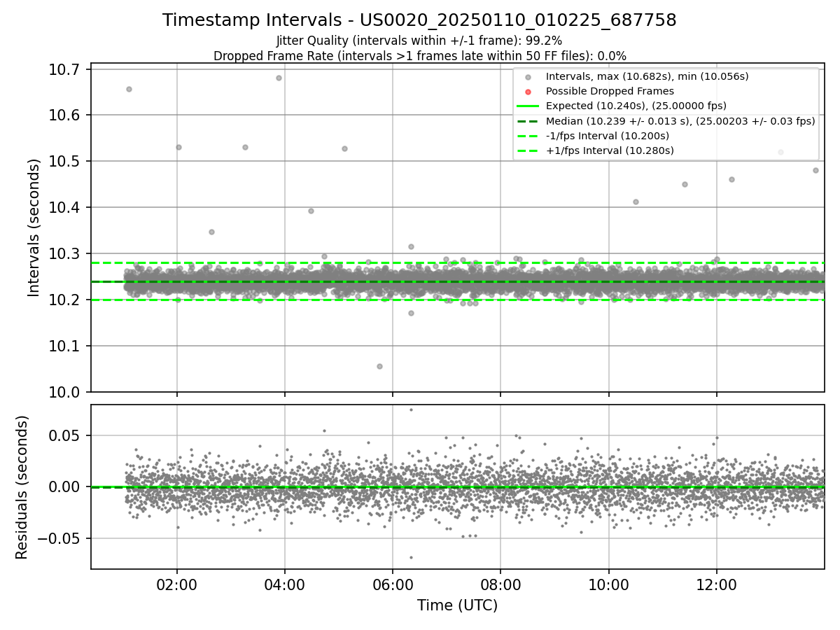Click the '10:00' time tick label
Viewport: 840px width, 630px height.
click(x=608, y=584)
